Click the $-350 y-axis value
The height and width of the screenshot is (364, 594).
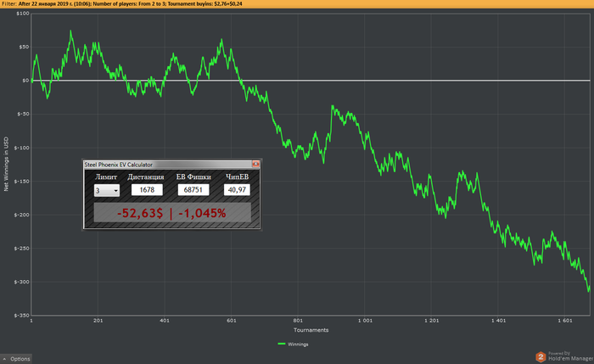pos(22,315)
